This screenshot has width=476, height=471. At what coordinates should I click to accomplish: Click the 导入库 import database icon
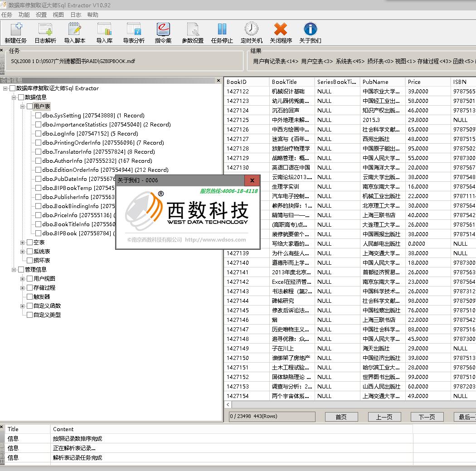pos(104,29)
